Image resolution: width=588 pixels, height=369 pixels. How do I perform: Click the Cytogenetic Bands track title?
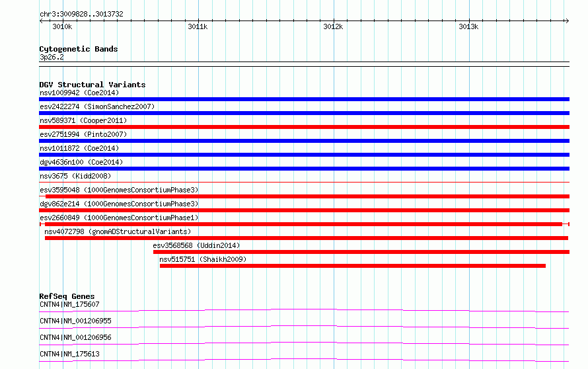pyautogui.click(x=79, y=49)
